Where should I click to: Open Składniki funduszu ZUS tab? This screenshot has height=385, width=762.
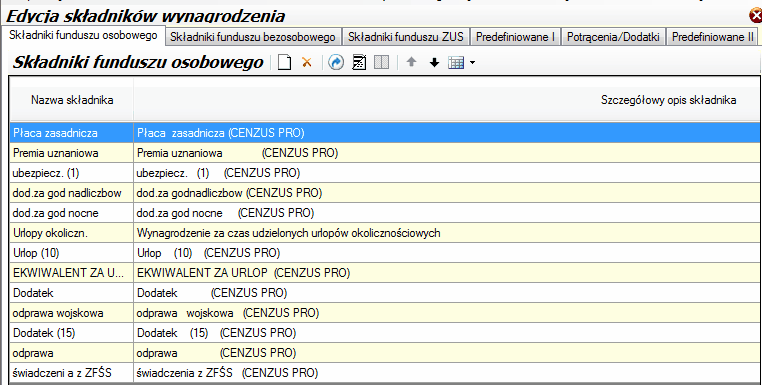click(x=406, y=37)
